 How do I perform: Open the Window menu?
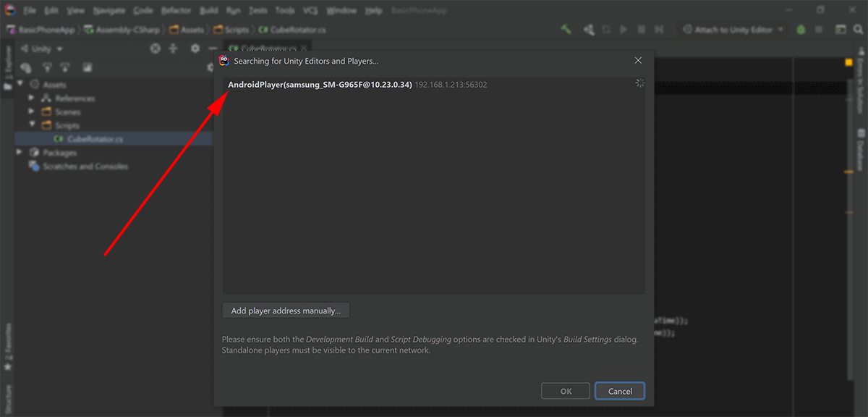click(x=341, y=11)
